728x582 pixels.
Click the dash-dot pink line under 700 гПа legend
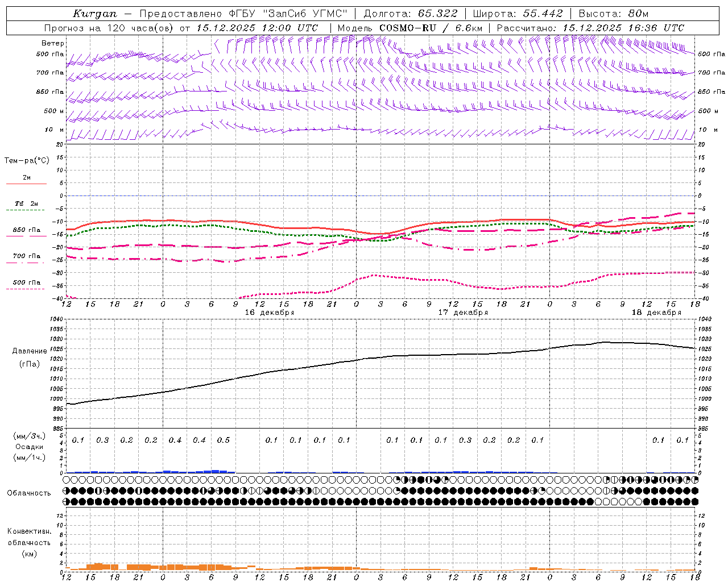click(26, 263)
